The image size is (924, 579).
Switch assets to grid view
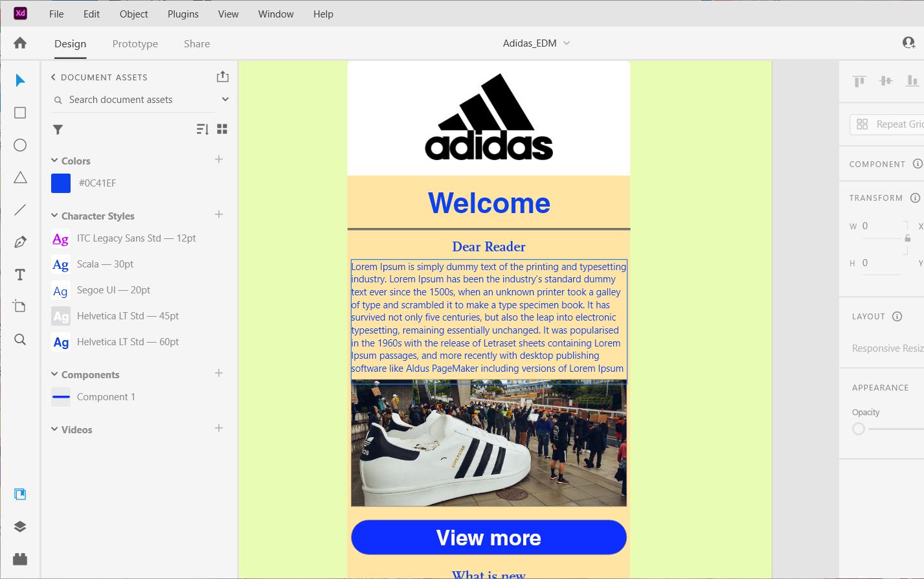click(222, 129)
